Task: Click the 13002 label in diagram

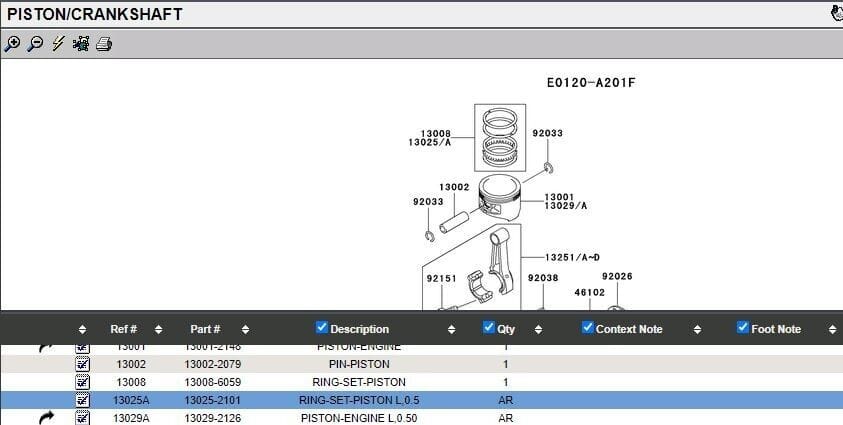Action: [454, 187]
